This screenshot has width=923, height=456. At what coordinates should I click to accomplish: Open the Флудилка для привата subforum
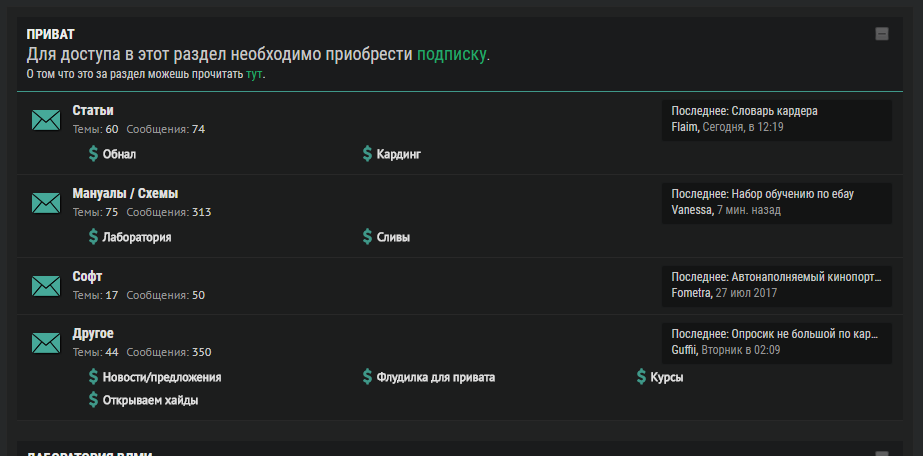435,377
